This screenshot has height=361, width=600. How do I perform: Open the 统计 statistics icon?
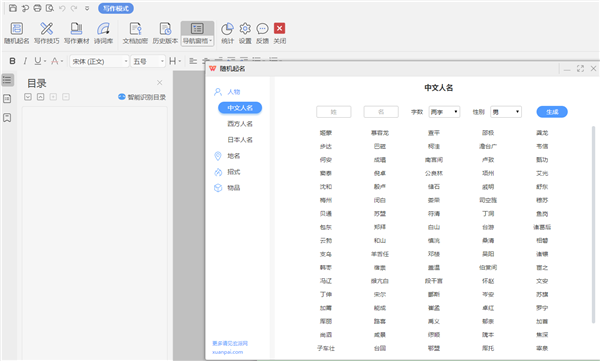227,33
